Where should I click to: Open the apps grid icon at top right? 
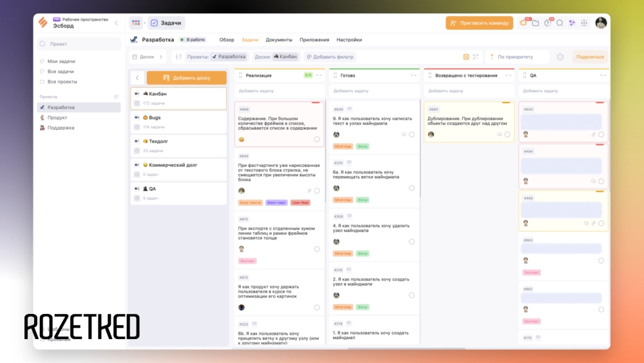pos(584,23)
